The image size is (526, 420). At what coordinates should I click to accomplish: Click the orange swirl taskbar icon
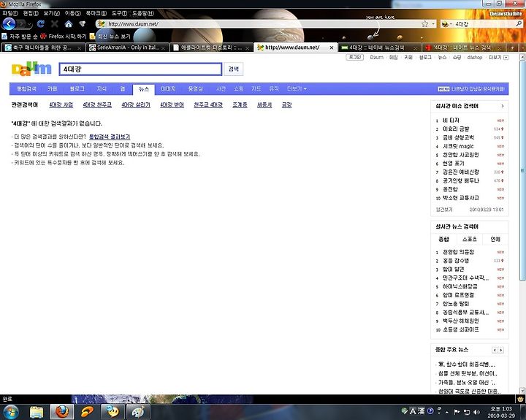[87, 412]
